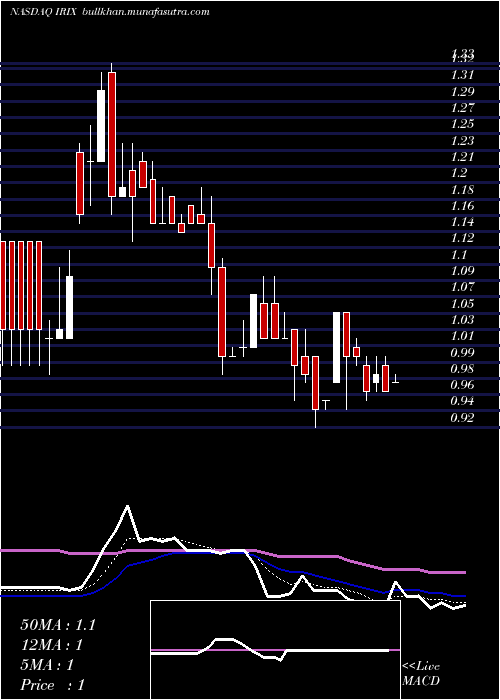Click the NASDAQ IRIX ticker title

pos(44,12)
